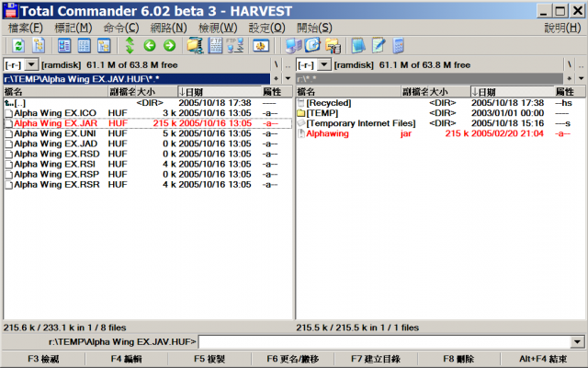Image resolution: width=588 pixels, height=368 pixels.
Task: Open the FTP connect icon
Action: pos(215,46)
